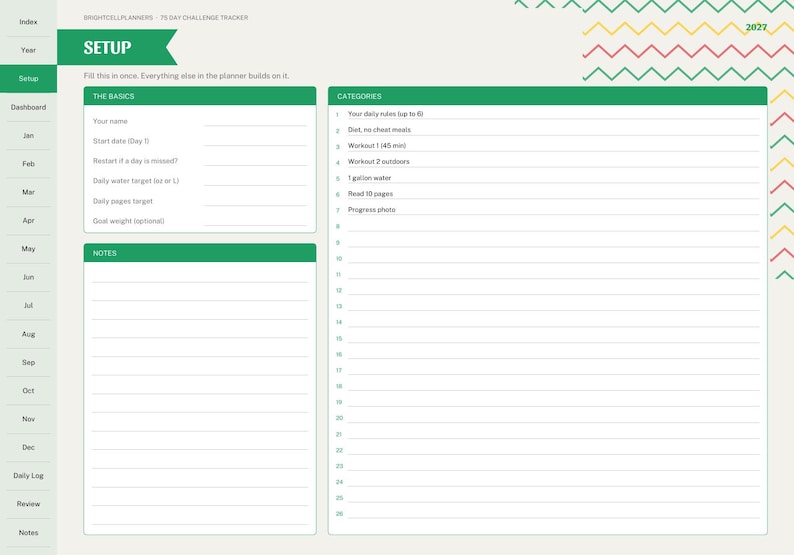
Task: Click empty category line number 20
Action: 547,417
